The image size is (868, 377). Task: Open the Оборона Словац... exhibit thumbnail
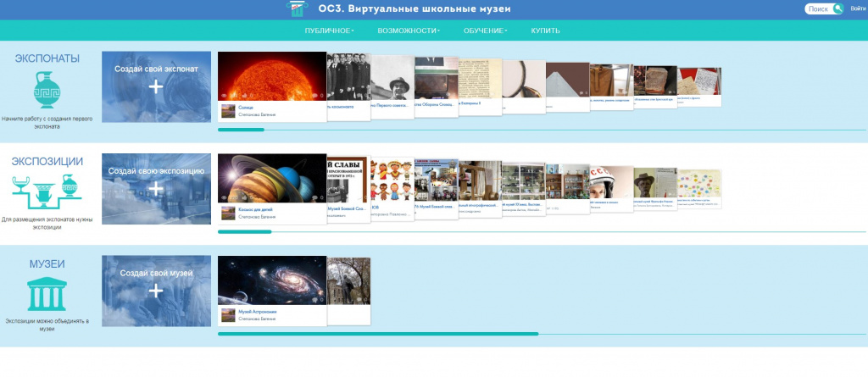click(437, 78)
